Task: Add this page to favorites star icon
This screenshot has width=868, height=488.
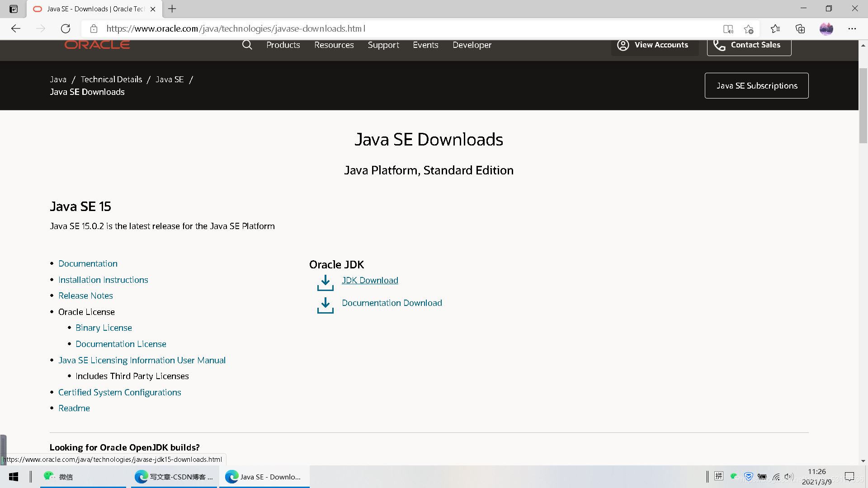Action: 748,29
